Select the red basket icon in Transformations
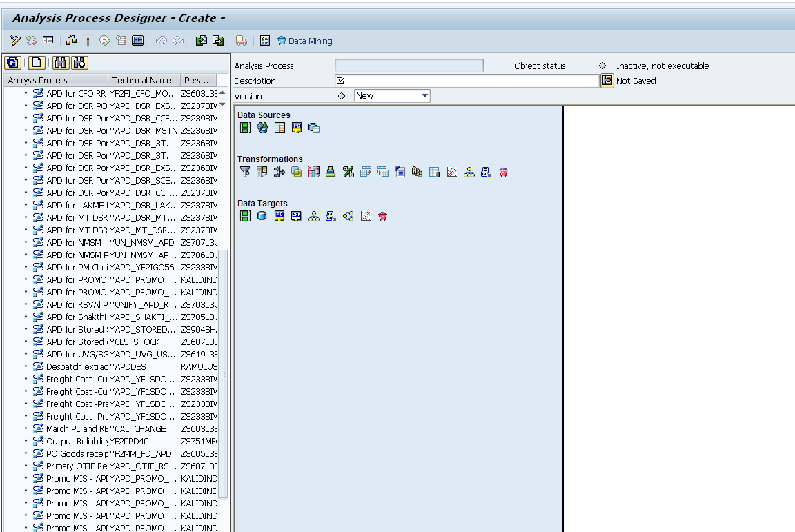Screen dimensions: 795x532 coord(504,172)
